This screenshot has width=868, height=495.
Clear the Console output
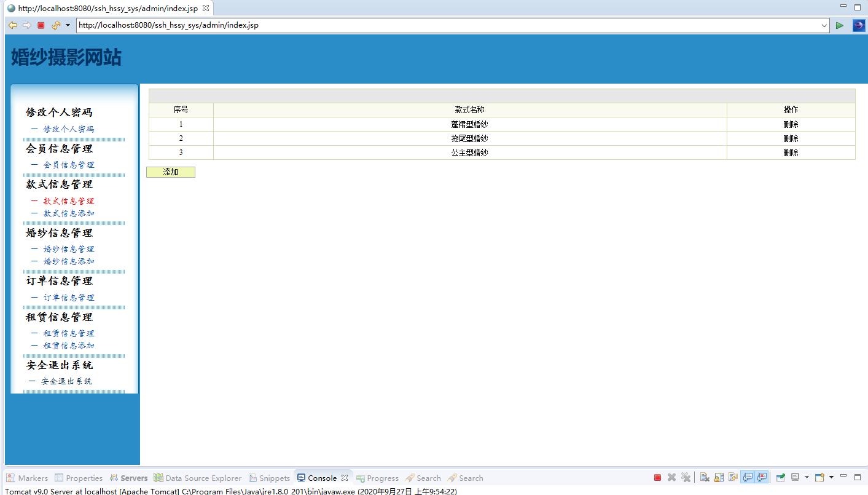705,477
